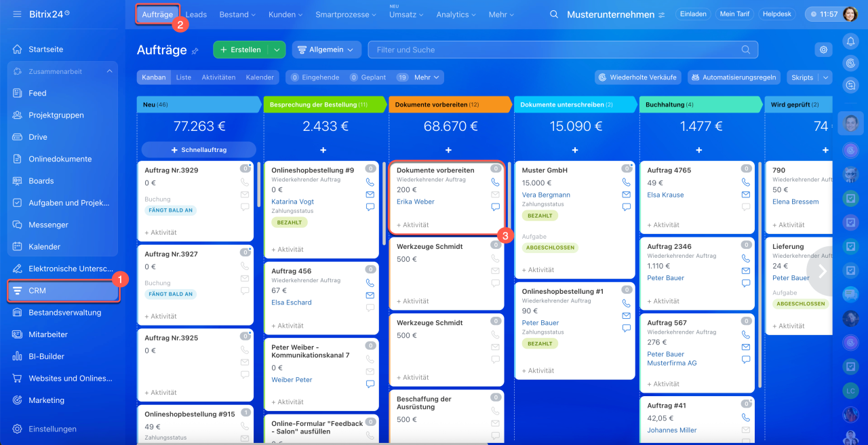Open the Umsatz menu
868x445 pixels.
(x=405, y=14)
